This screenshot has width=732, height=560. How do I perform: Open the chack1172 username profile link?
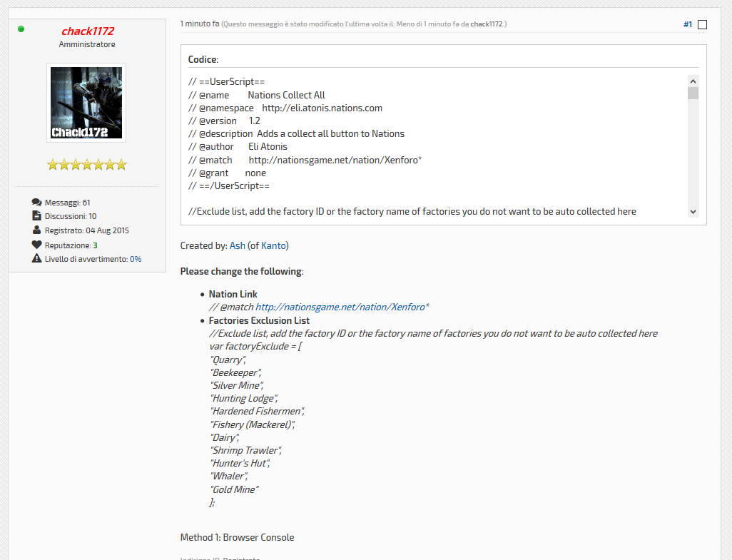pyautogui.click(x=88, y=31)
